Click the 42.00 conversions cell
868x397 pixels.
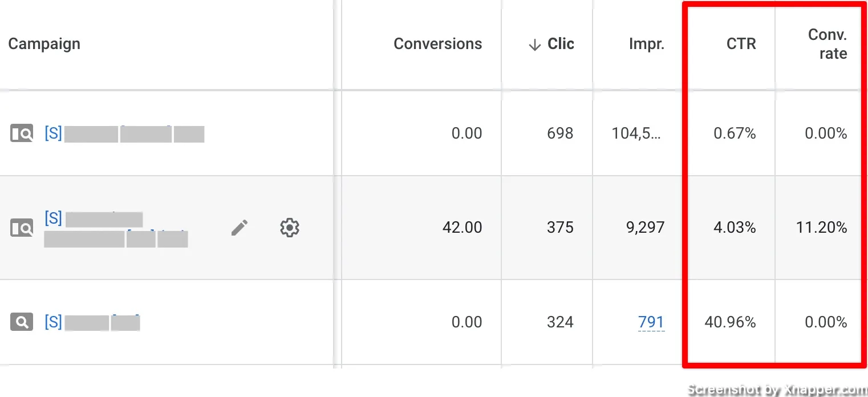coord(462,228)
